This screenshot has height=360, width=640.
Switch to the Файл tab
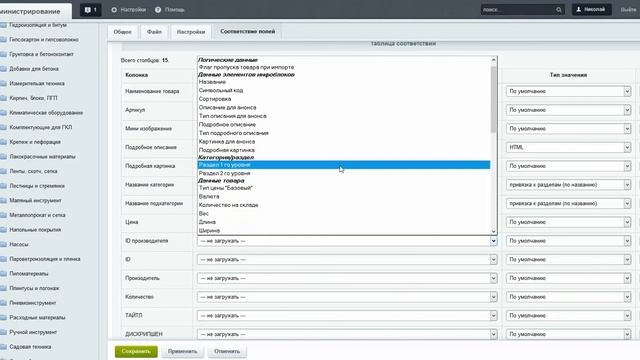coord(154,32)
